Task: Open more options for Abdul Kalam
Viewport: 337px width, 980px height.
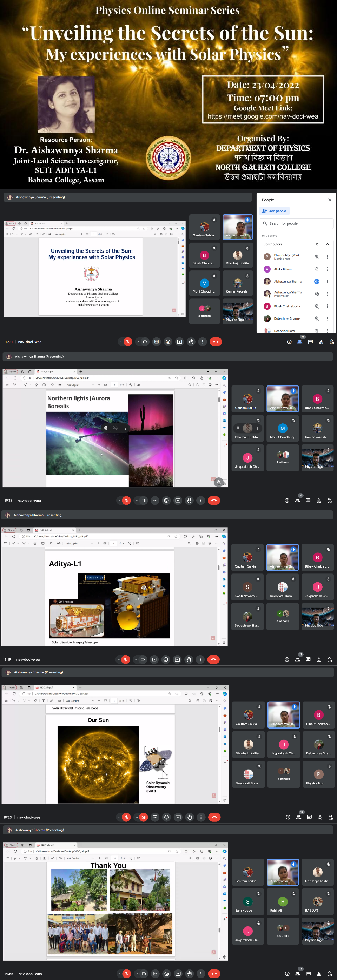Action: pos(327,269)
